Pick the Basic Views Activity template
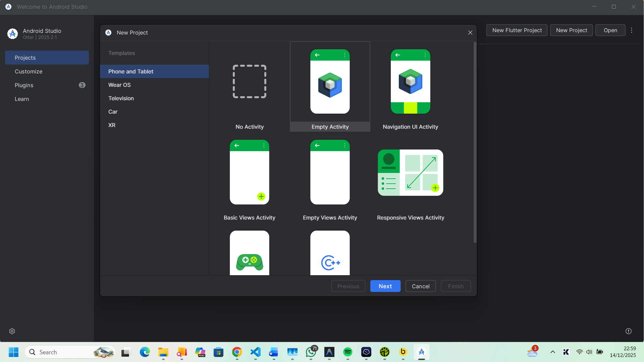The width and height of the screenshot is (644, 362). point(249,172)
